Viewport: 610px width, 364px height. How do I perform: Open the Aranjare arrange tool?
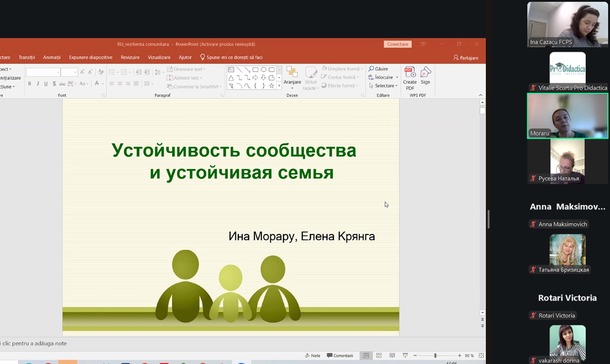point(292,76)
